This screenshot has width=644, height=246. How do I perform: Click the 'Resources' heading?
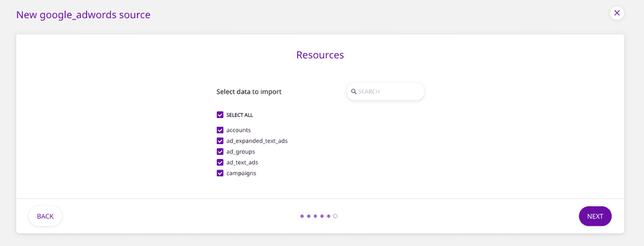(320, 54)
